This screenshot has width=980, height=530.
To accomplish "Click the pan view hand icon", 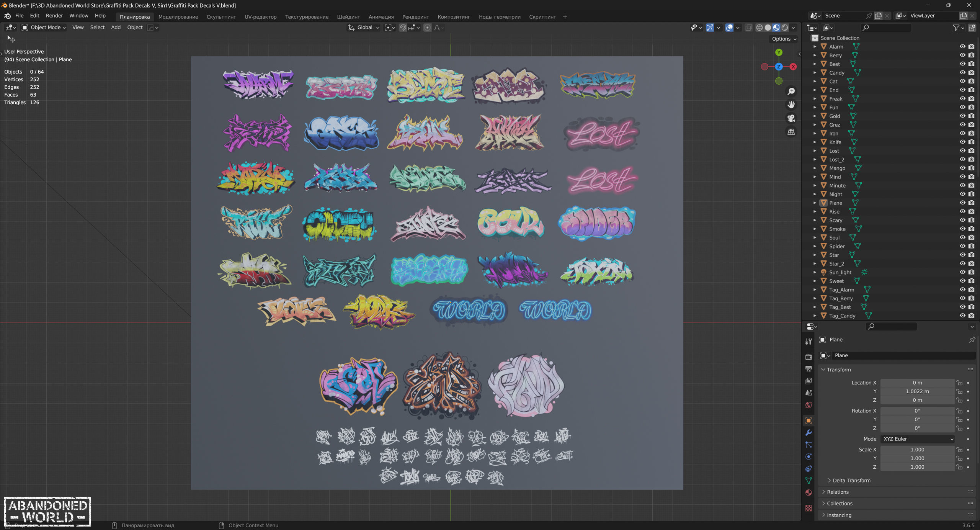I will 791,105.
